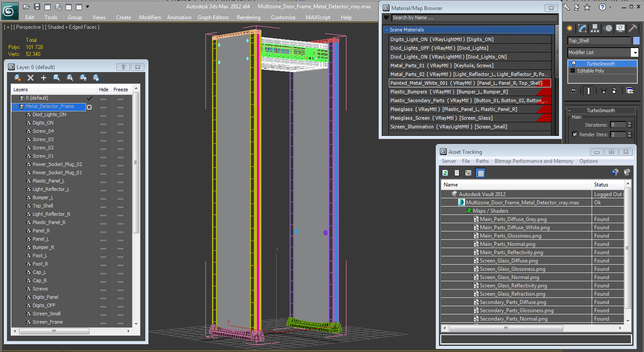Open file via quick access folder icon
This screenshot has height=352, width=644.
pos(27,7)
